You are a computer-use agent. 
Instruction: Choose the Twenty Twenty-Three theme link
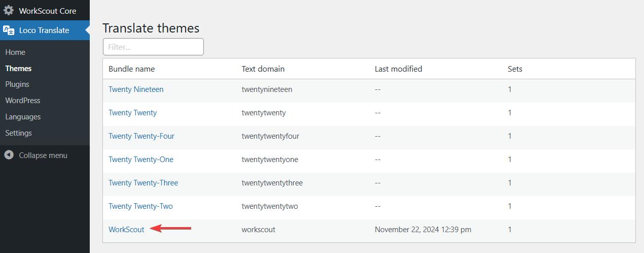coord(144,183)
